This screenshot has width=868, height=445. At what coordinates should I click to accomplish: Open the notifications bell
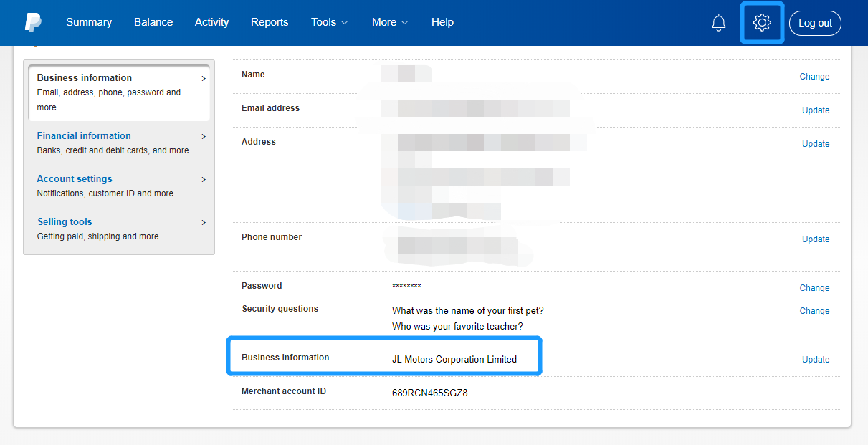[x=718, y=23]
